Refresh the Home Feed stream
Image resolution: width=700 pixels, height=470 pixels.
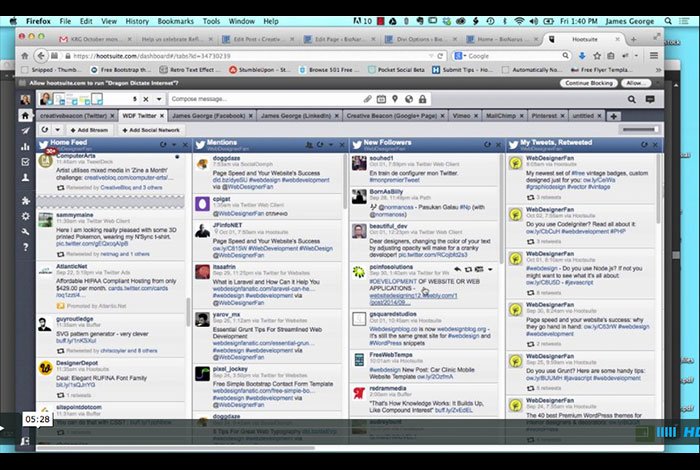pyautogui.click(x=163, y=145)
